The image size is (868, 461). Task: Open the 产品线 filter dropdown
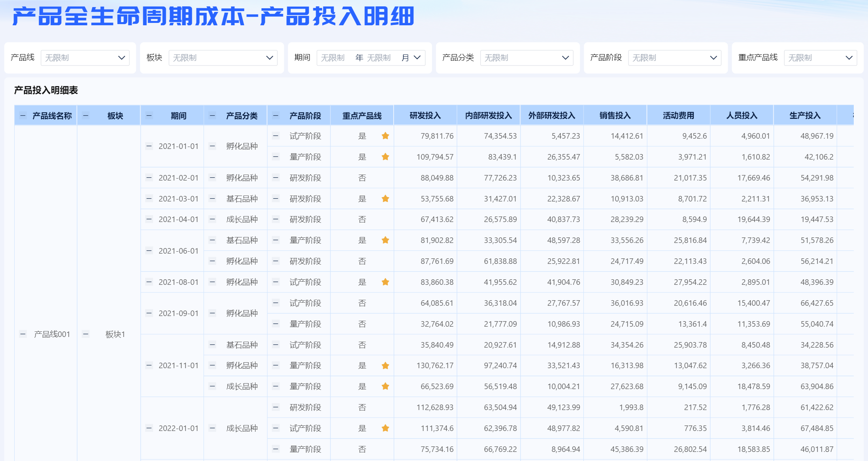coord(85,58)
